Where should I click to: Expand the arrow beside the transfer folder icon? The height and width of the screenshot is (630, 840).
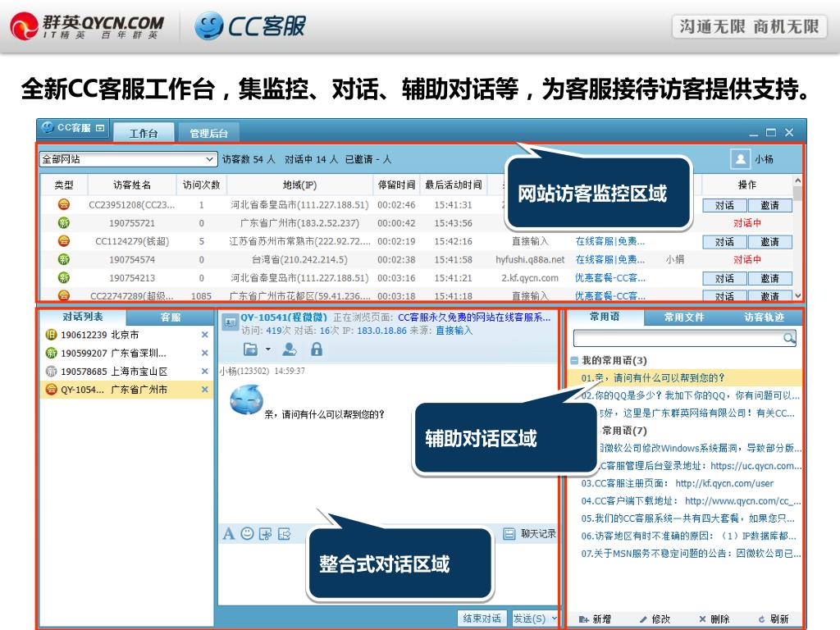268,349
